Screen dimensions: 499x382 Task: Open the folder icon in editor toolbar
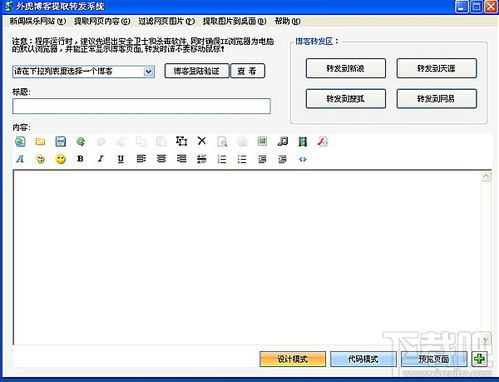click(x=40, y=142)
